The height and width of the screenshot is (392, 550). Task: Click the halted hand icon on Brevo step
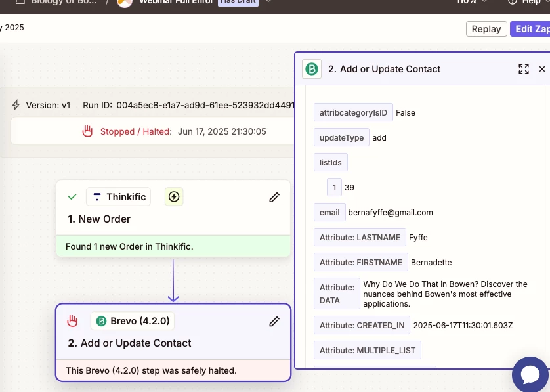coord(72,321)
